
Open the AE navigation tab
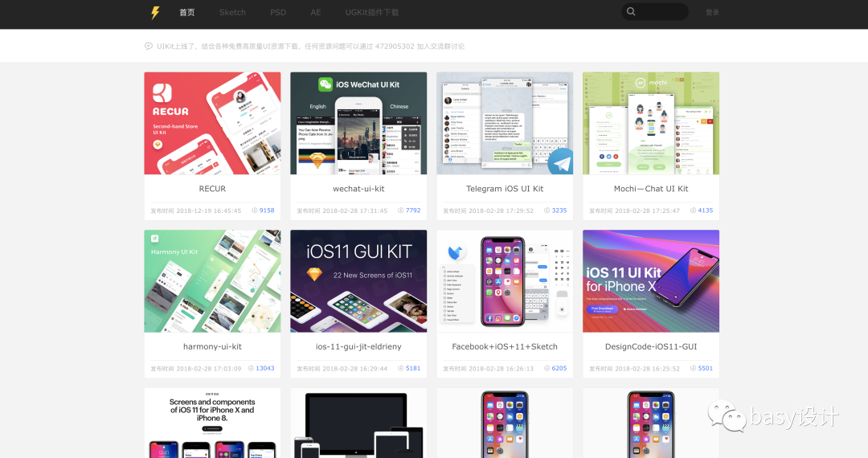[x=316, y=12]
